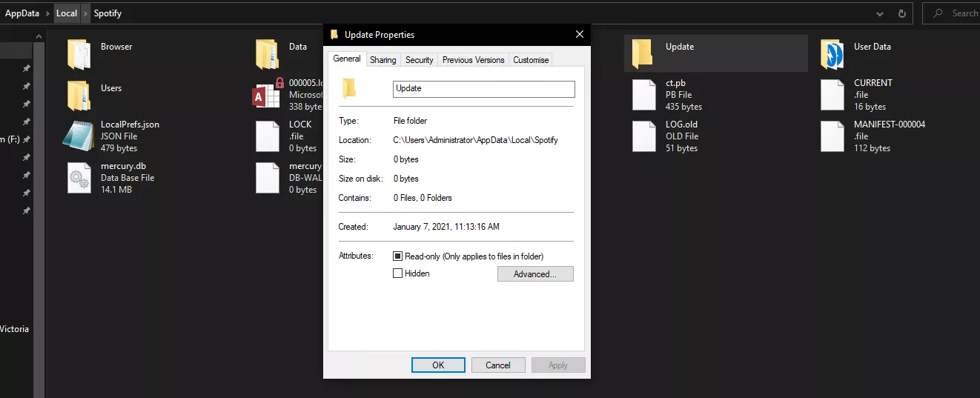Confirm with the OK button
This screenshot has height=398, width=980.
tap(438, 365)
